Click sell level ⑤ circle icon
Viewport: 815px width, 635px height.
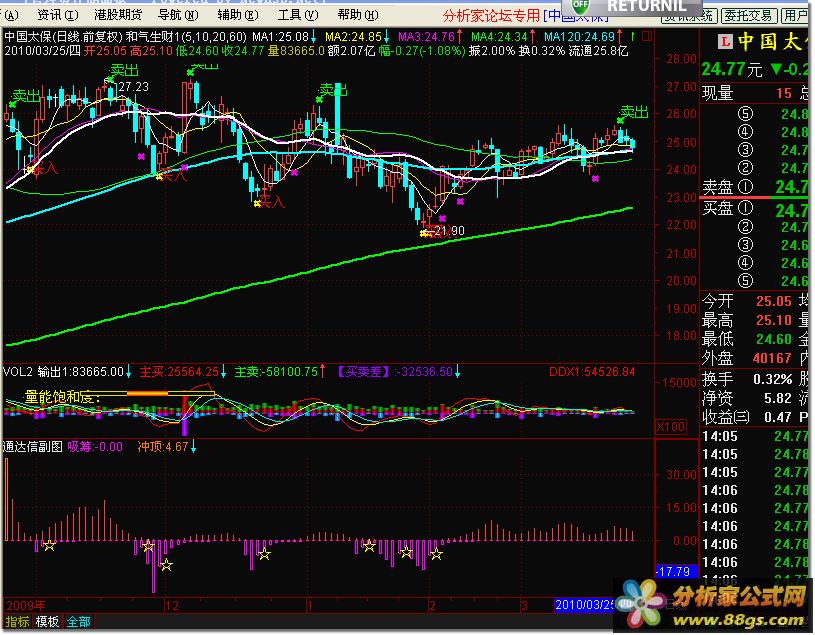click(x=745, y=114)
